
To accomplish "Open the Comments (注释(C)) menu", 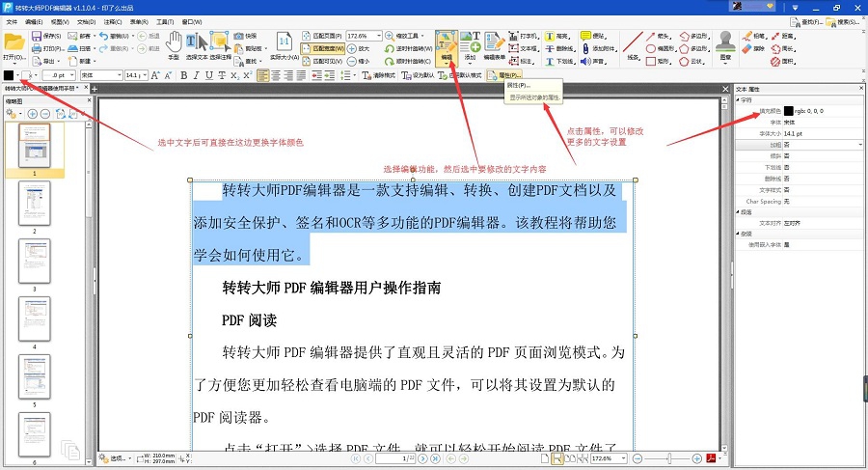I will [x=113, y=22].
